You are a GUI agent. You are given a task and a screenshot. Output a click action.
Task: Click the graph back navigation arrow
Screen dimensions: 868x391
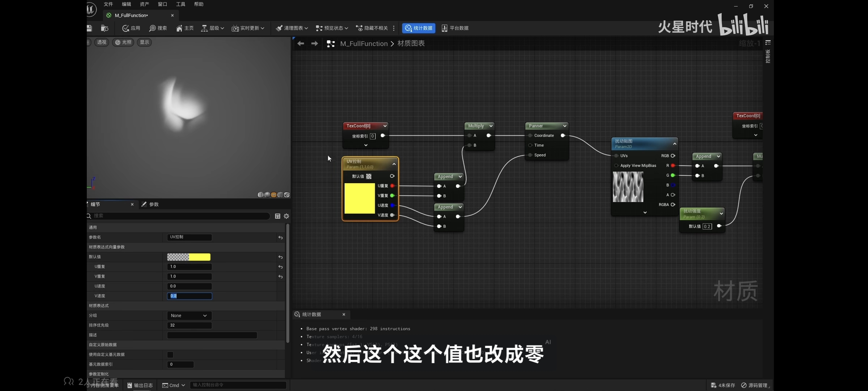(x=301, y=43)
